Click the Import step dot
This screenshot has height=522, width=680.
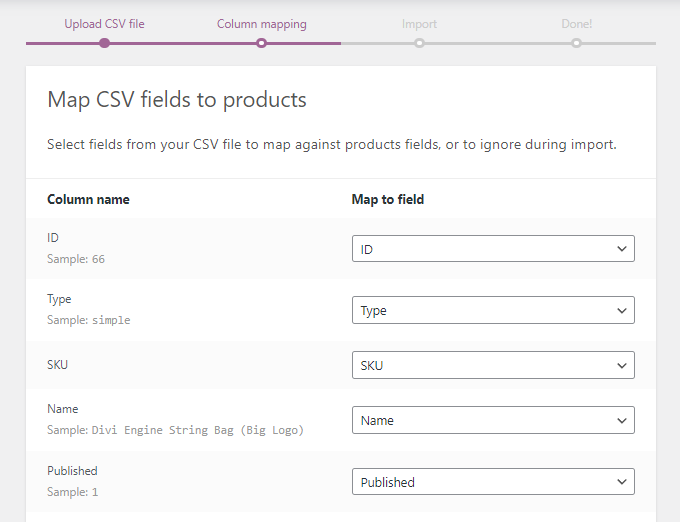[419, 43]
